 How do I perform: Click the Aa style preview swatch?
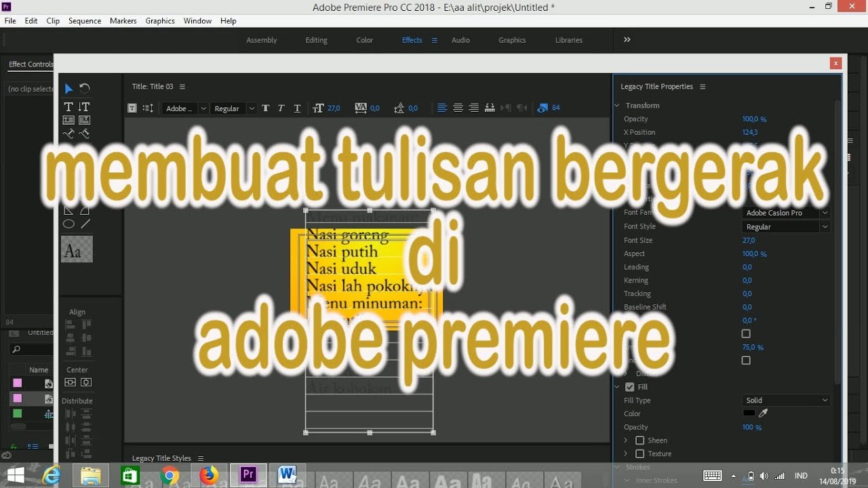(x=77, y=249)
